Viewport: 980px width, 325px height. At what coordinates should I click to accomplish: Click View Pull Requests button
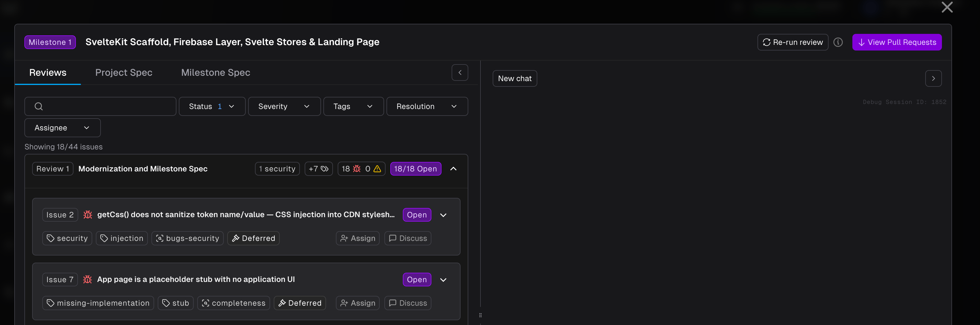(897, 42)
